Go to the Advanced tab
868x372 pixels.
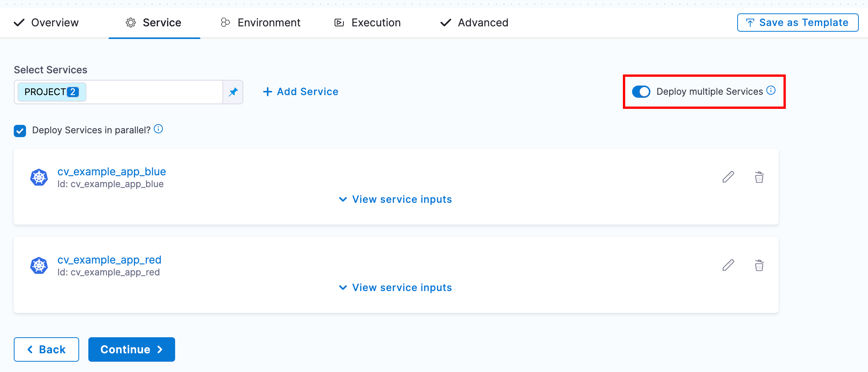pos(474,23)
